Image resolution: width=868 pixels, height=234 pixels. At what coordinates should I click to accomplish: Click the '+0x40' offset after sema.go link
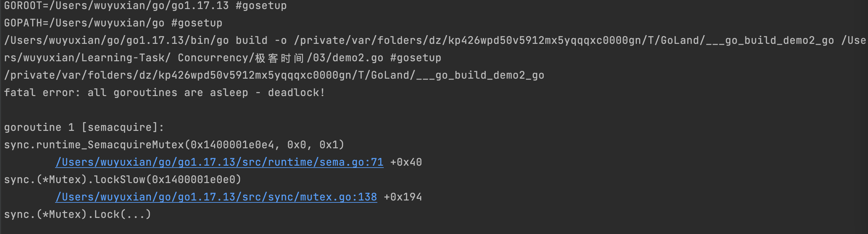tap(406, 162)
